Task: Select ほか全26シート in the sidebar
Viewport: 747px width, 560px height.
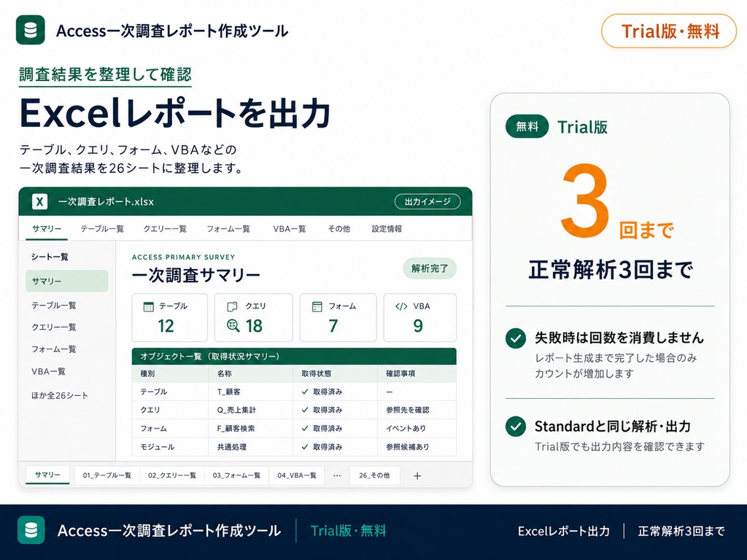Action: tap(60, 395)
